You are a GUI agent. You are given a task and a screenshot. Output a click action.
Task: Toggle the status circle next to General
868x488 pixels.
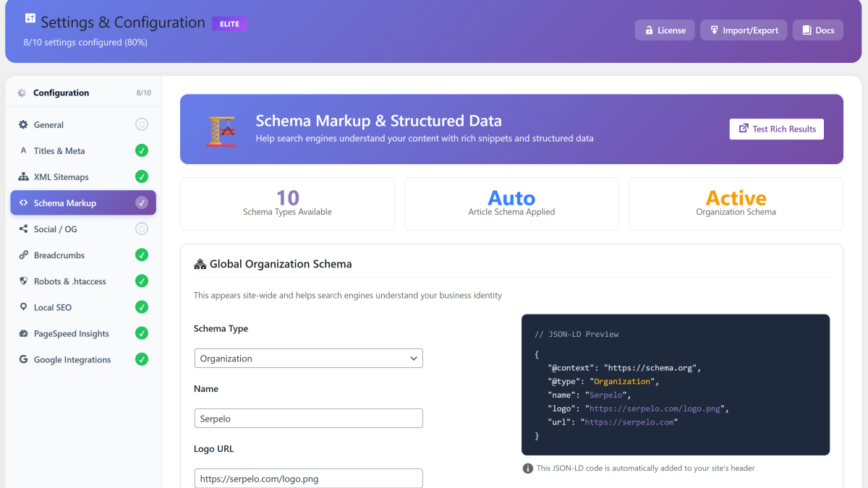(x=142, y=124)
